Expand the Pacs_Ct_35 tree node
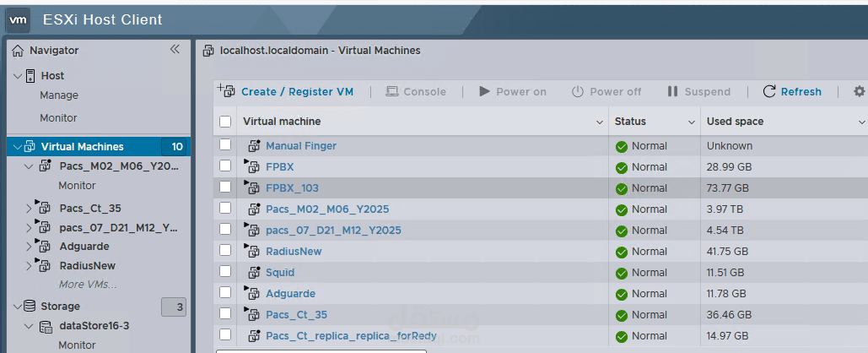The width and height of the screenshot is (868, 353). pos(30,209)
